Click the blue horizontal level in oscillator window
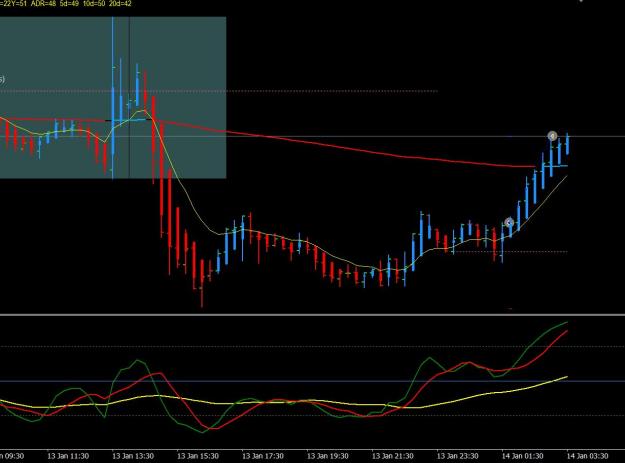This screenshot has width=625, height=463. click(312, 381)
